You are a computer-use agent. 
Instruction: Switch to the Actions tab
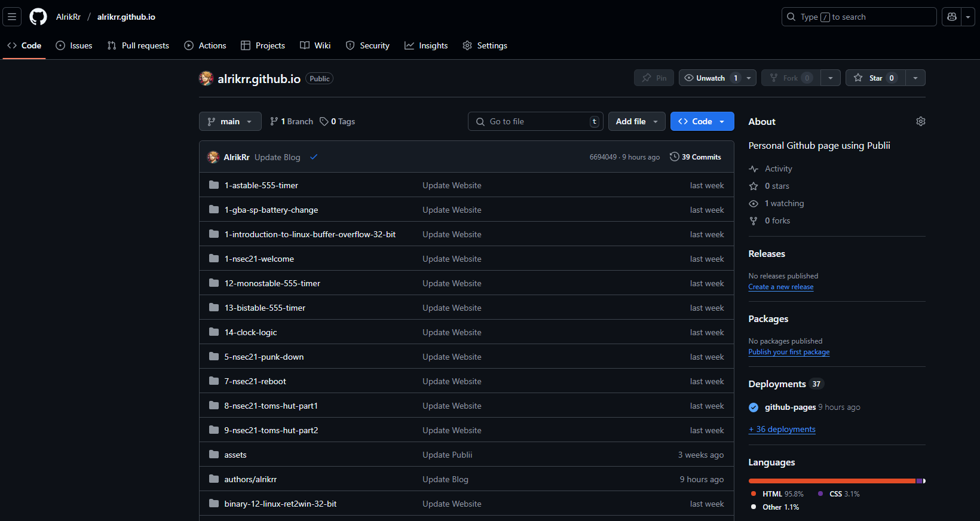(x=205, y=45)
